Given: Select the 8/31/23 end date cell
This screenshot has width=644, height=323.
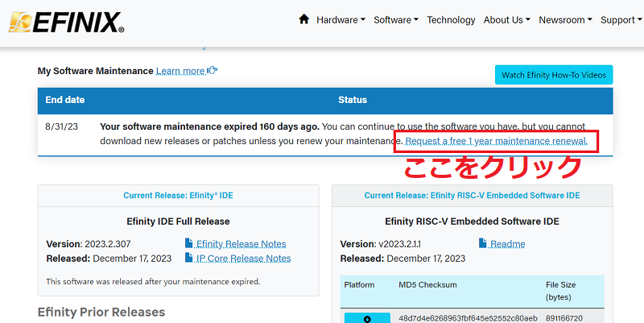Looking at the screenshot, I should [62, 126].
